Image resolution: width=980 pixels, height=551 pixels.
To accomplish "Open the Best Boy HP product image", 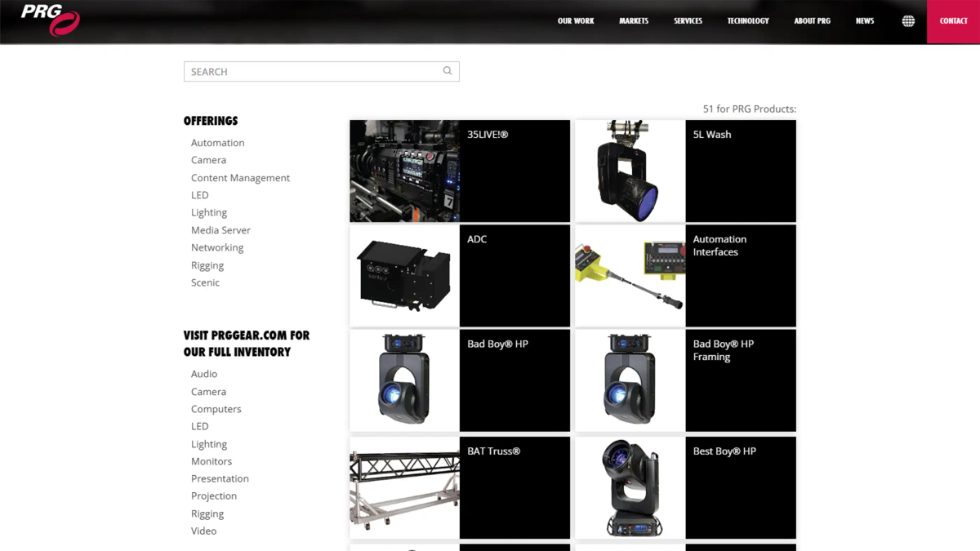I will 630,488.
